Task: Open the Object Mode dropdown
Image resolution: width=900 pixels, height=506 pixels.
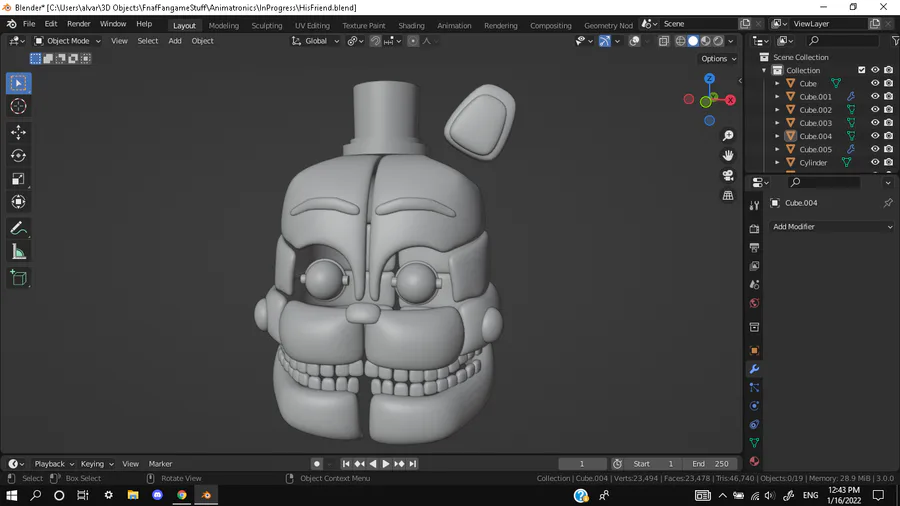Action: coord(67,41)
